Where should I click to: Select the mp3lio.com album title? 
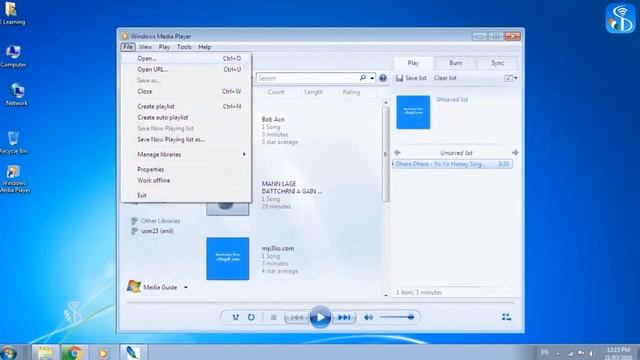pos(278,248)
